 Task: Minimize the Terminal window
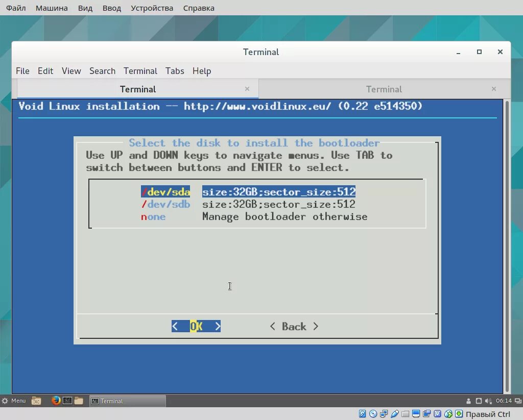pyautogui.click(x=458, y=52)
